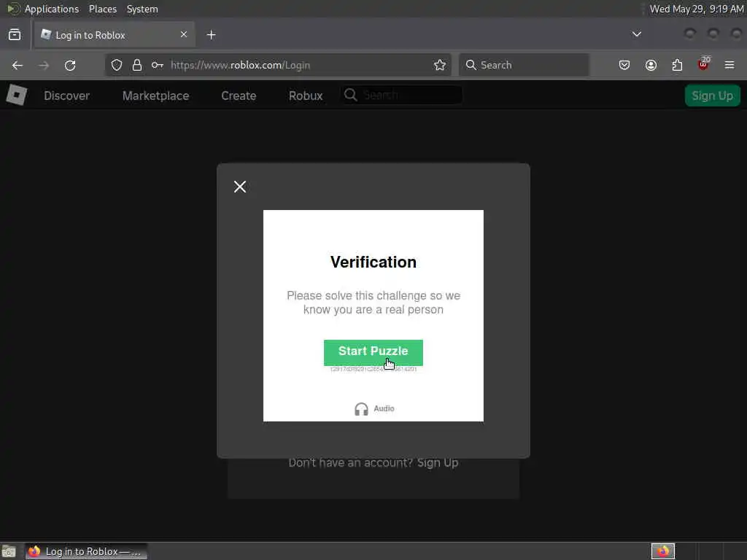Click the green Sign Up button
The height and width of the screenshot is (560, 747).
[712, 96]
